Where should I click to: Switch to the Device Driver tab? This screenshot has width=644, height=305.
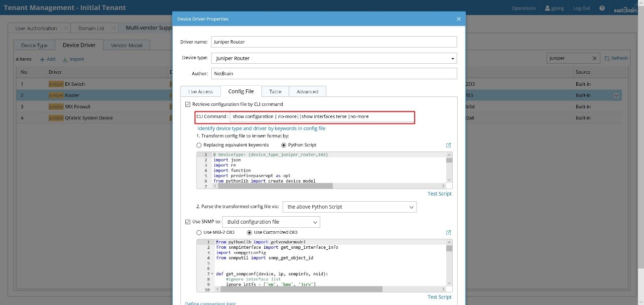pos(79,45)
